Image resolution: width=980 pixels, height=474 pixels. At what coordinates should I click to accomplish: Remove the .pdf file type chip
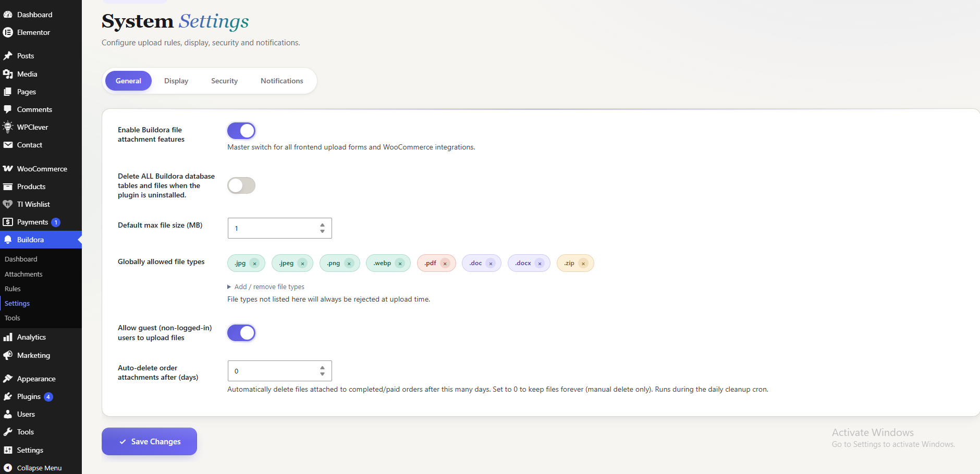445,264
